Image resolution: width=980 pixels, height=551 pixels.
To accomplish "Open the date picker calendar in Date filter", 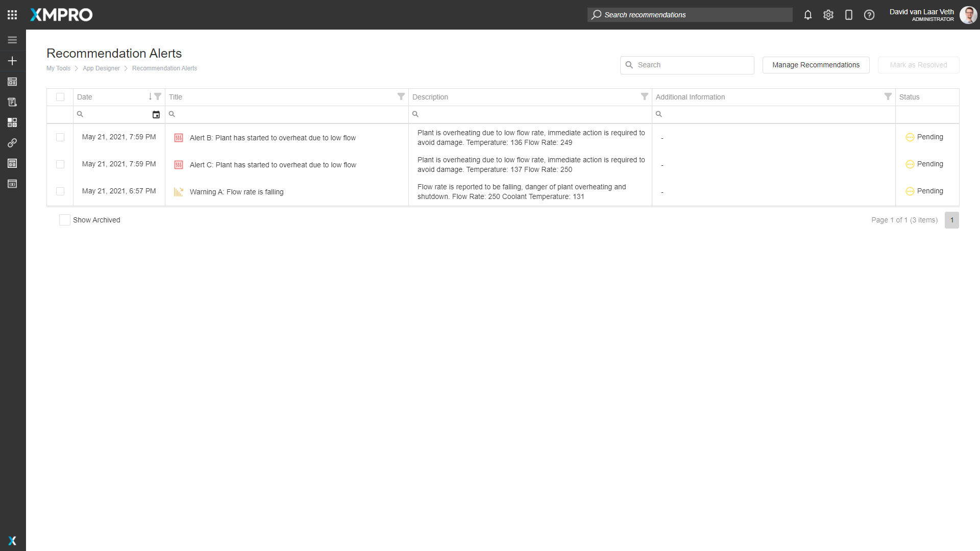I will coord(156,115).
